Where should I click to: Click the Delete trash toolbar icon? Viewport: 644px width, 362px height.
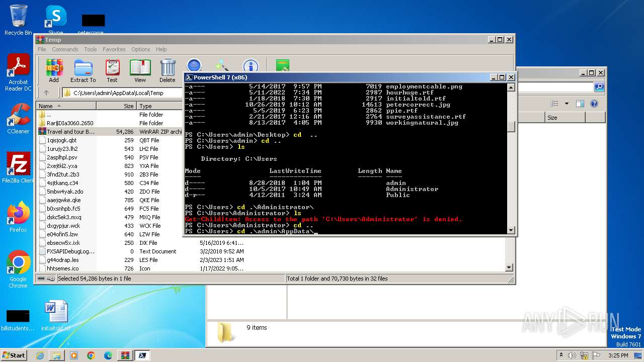pos(168,71)
